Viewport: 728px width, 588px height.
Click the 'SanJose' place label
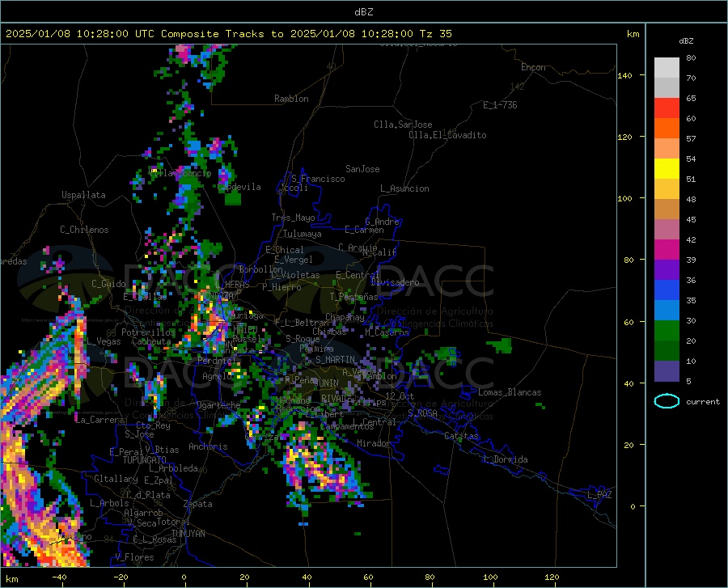(362, 169)
